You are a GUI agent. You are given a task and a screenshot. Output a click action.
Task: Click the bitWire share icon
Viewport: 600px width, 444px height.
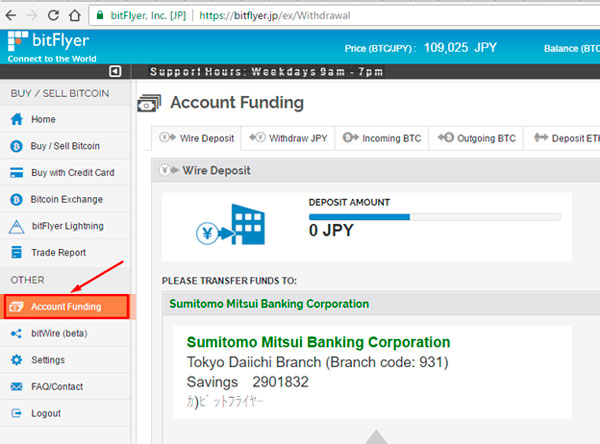coord(16,333)
